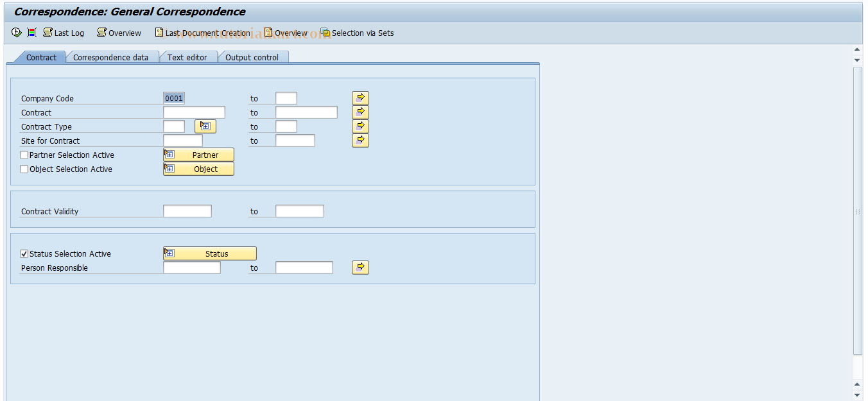Click the scroll up arrow at top right

click(x=857, y=49)
